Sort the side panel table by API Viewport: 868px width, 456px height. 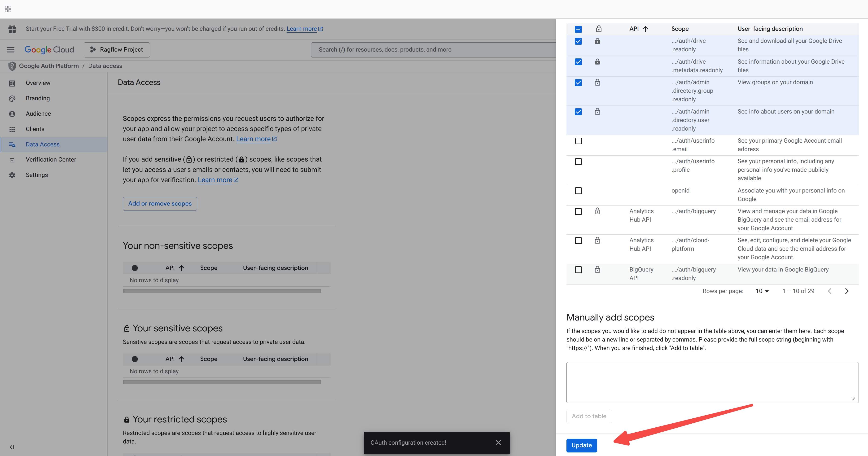click(639, 29)
